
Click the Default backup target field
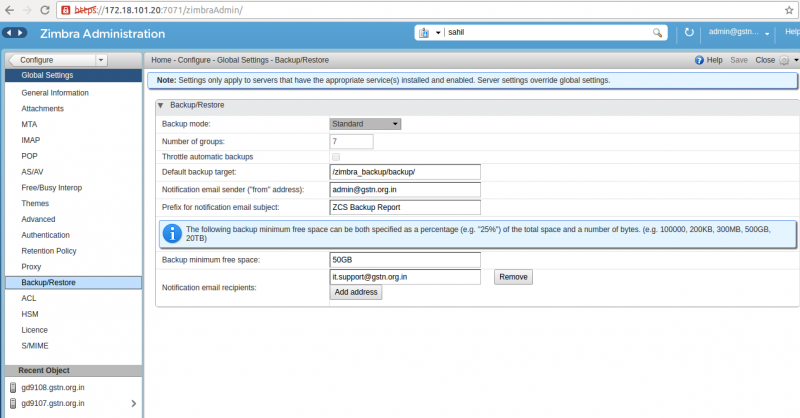coord(405,172)
